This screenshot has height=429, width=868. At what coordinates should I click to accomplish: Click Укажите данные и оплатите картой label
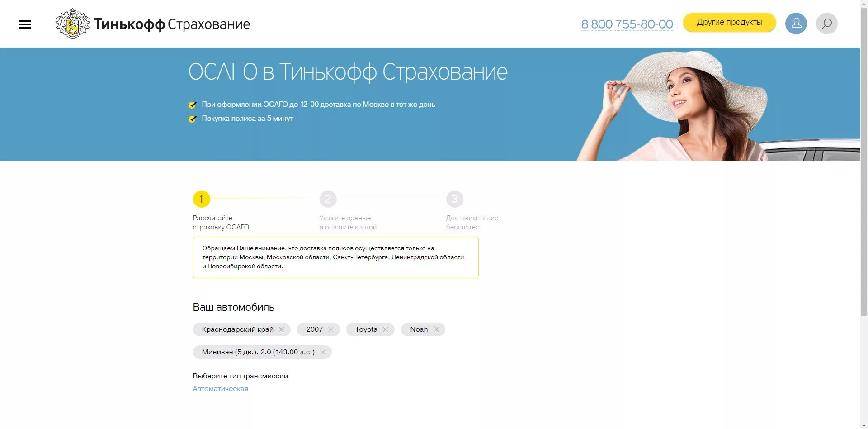tap(348, 223)
